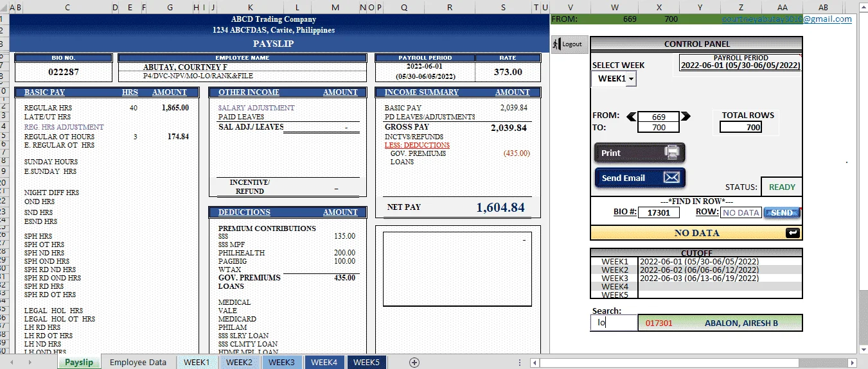Click the New sheet plus icon
The height and width of the screenshot is (369, 868).
(x=414, y=363)
